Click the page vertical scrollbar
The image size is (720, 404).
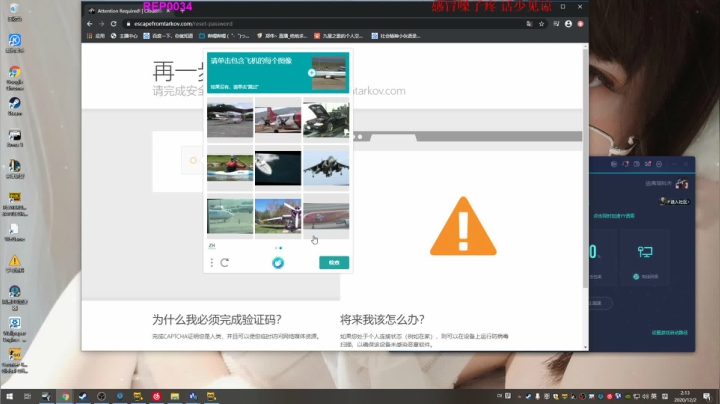coord(585,170)
